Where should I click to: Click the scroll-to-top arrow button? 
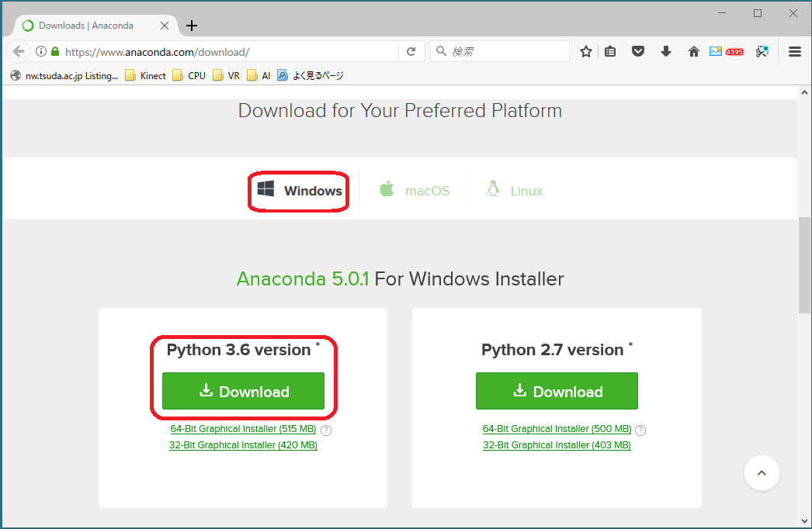coord(762,472)
